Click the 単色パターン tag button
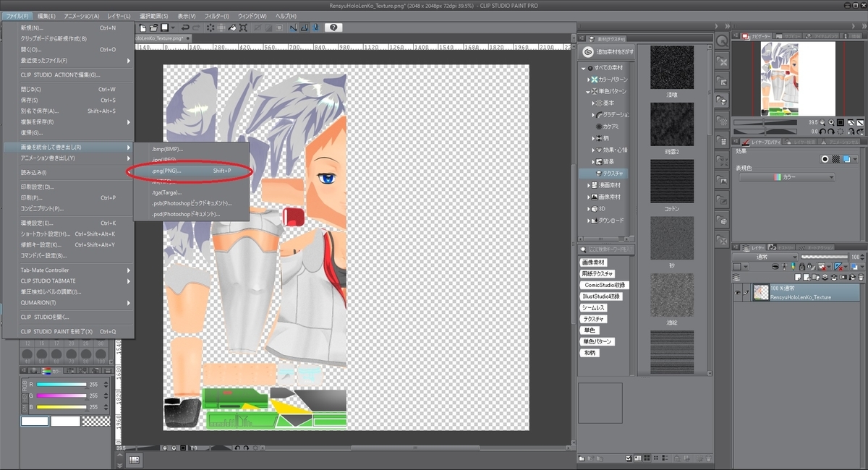Viewport: 868px width, 470px height. [597, 341]
